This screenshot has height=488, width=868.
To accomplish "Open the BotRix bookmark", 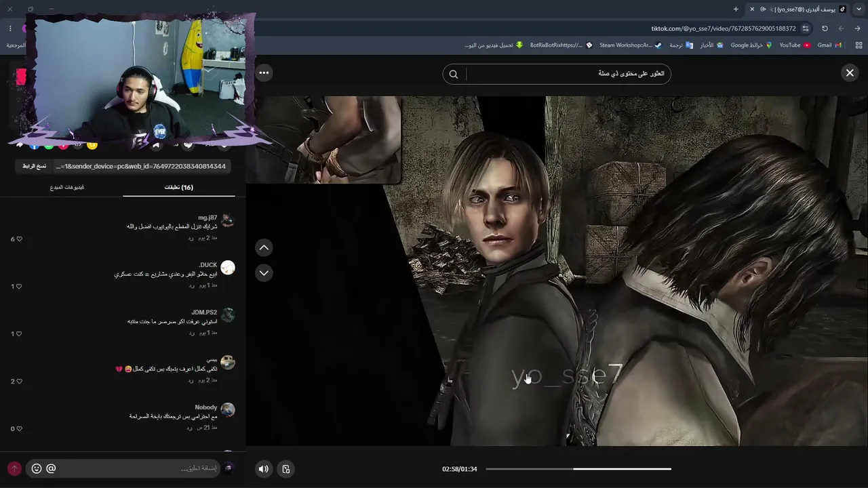I will pyautogui.click(x=561, y=45).
